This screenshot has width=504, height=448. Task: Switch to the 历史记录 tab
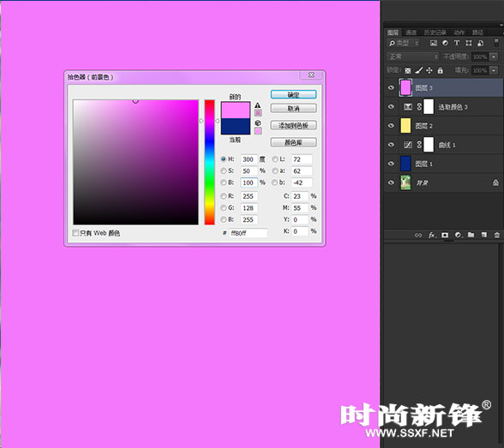(x=435, y=33)
